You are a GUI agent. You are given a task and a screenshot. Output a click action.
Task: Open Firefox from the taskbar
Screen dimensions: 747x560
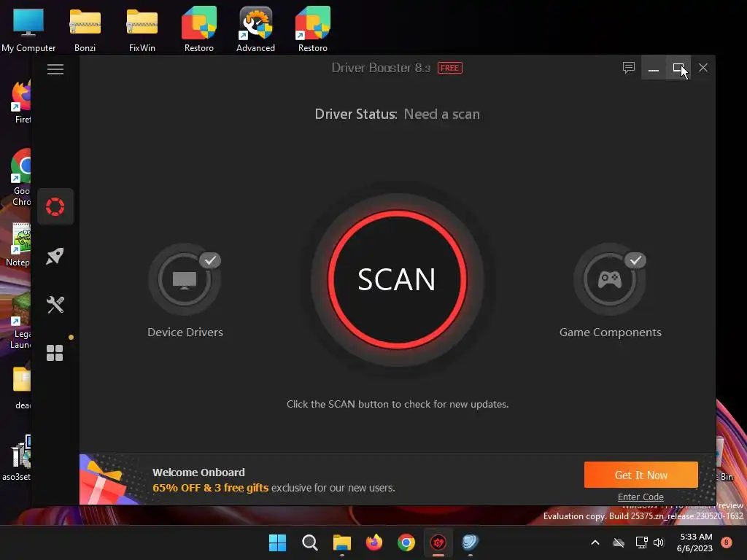click(x=374, y=542)
